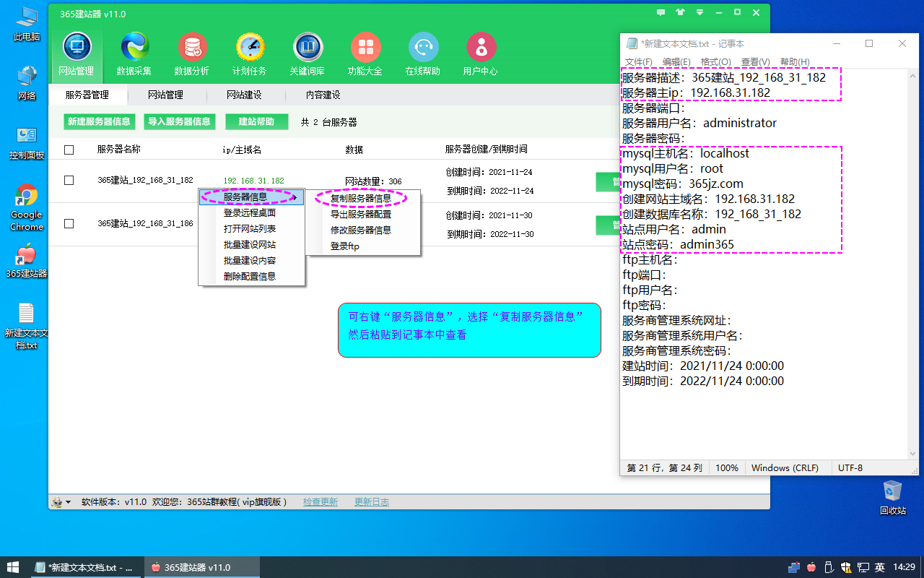Click Notepad scrollbar down arrow
The height and width of the screenshot is (578, 924).
912,453
